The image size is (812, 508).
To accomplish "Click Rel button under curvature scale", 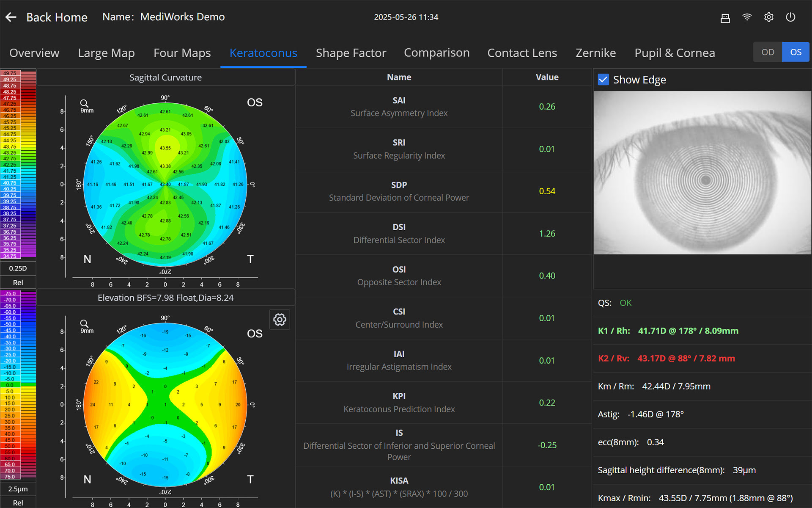I will (x=18, y=282).
